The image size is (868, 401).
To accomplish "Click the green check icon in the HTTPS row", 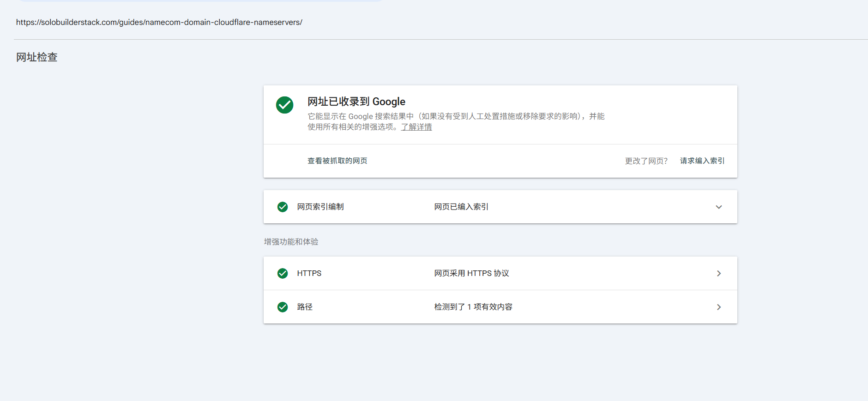I will pos(283,273).
